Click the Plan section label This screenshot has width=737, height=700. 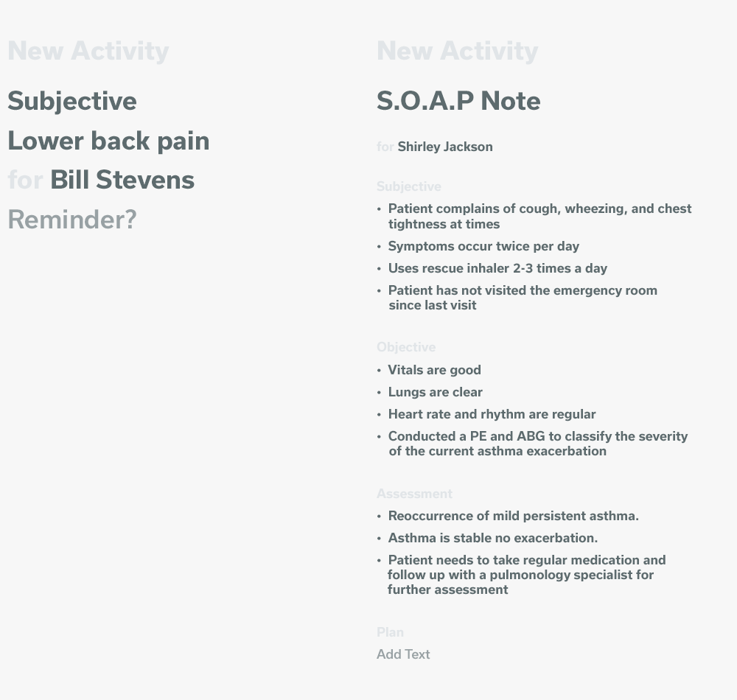pos(390,632)
